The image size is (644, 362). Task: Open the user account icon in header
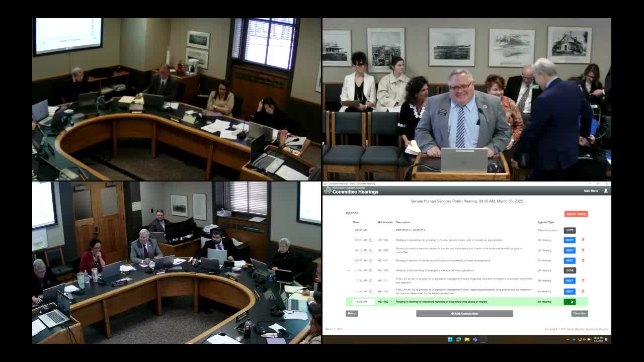click(x=605, y=191)
